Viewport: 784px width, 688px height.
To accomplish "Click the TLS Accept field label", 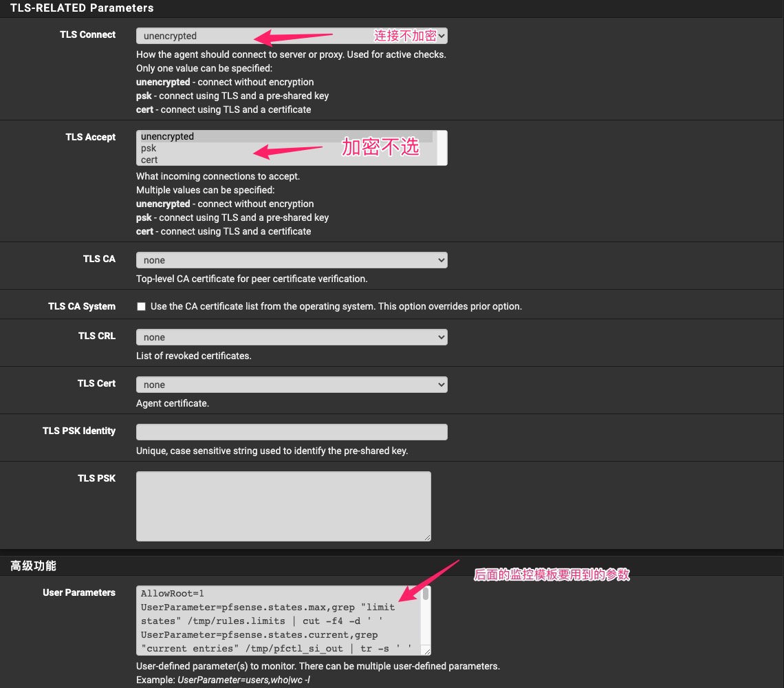I will click(x=91, y=137).
